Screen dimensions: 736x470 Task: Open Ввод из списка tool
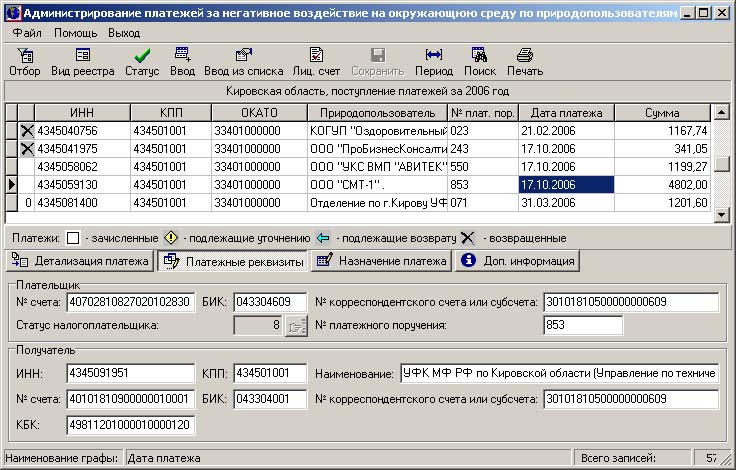coord(243,61)
